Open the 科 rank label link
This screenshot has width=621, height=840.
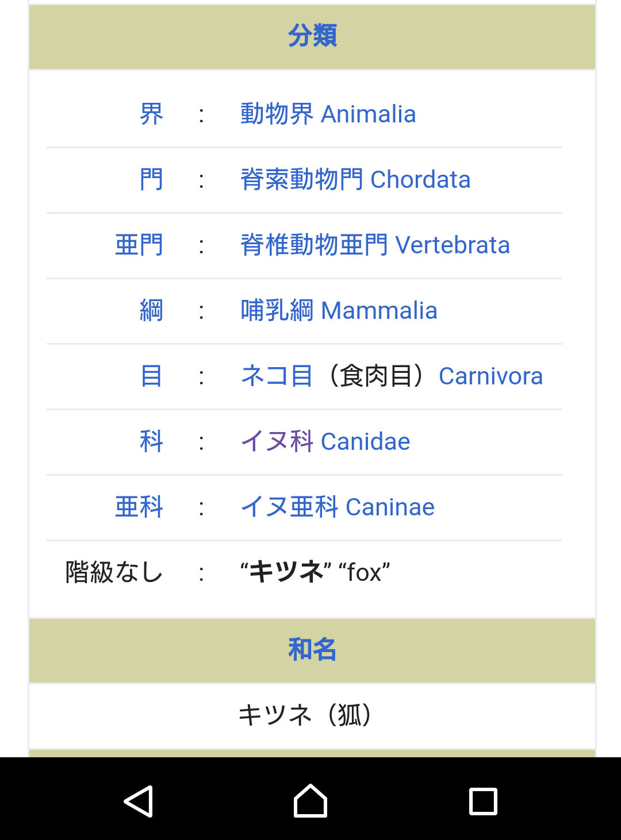pyautogui.click(x=152, y=442)
